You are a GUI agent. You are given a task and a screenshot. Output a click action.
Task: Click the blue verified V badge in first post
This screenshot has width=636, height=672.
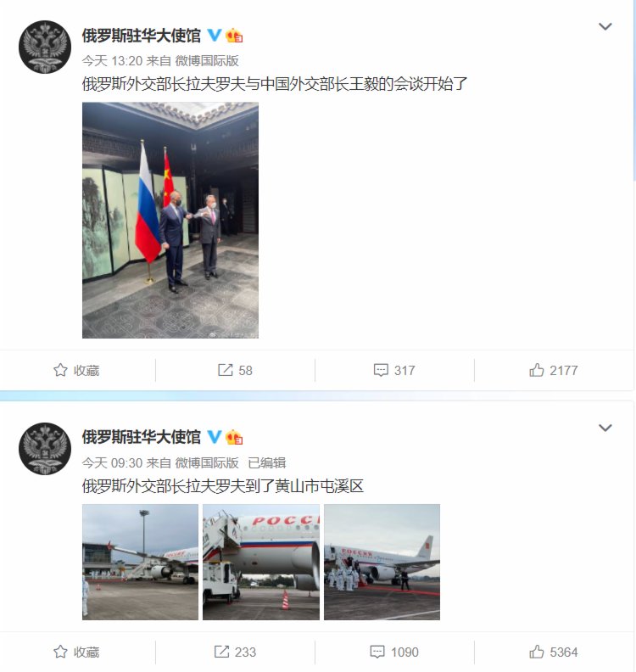215,35
